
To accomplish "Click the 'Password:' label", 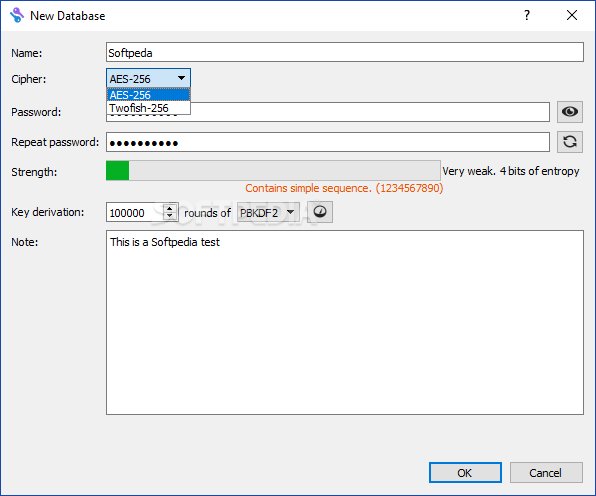I will pos(36,112).
